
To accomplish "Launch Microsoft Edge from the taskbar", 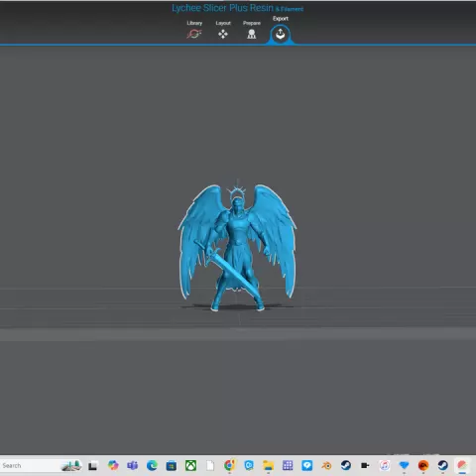I will [x=152, y=465].
